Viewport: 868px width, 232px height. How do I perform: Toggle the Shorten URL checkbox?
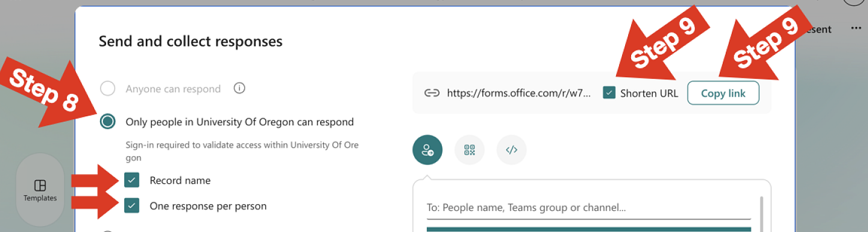point(609,93)
